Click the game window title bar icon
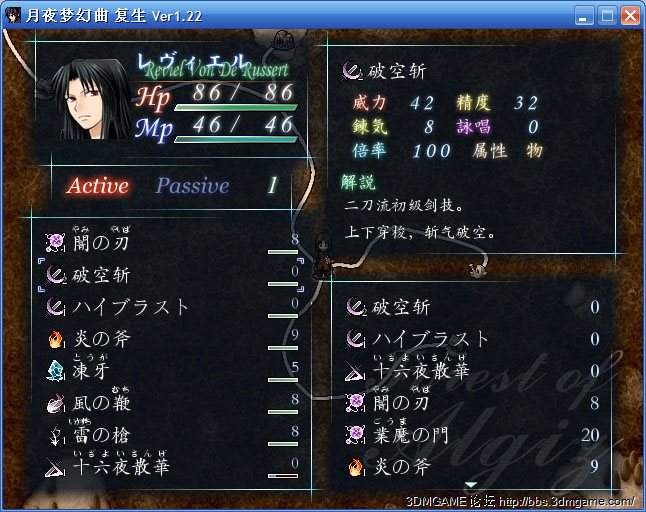The height and width of the screenshot is (512, 646). point(13,15)
